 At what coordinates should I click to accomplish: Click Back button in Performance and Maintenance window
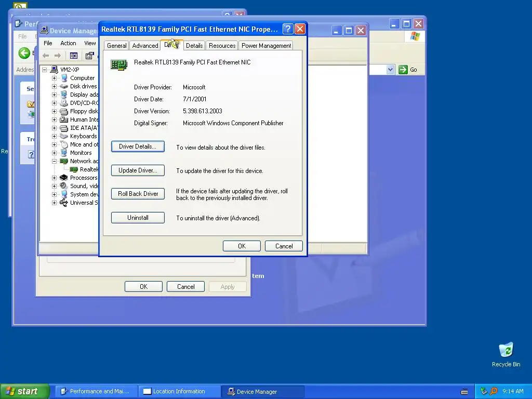click(x=24, y=53)
